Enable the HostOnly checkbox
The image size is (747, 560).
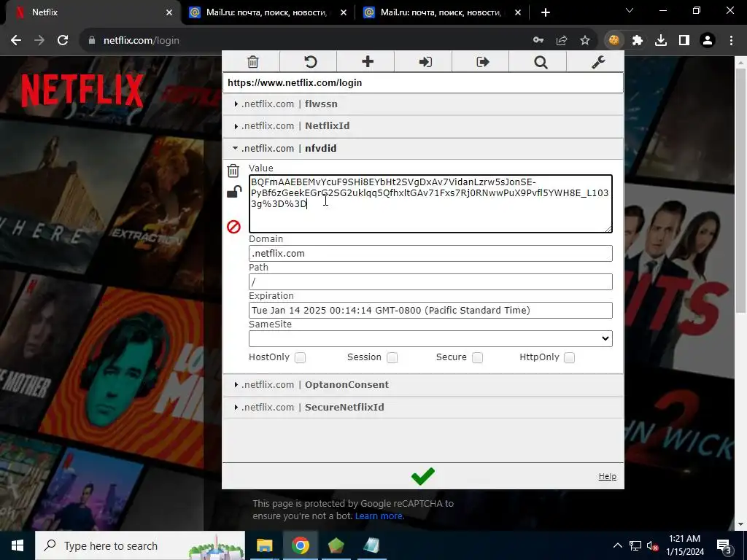(x=300, y=357)
